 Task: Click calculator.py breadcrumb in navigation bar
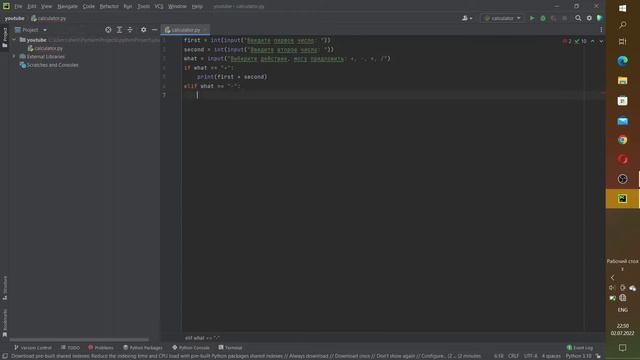point(49,18)
